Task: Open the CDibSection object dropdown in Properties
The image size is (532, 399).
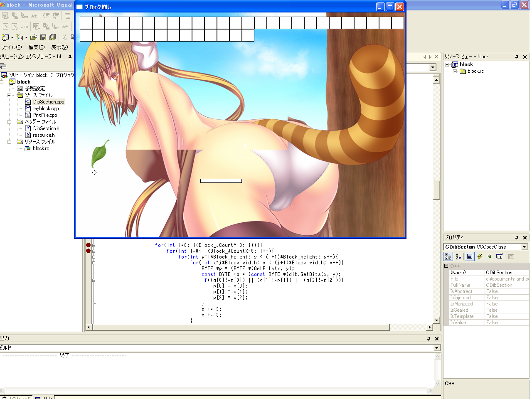Action: click(x=524, y=247)
